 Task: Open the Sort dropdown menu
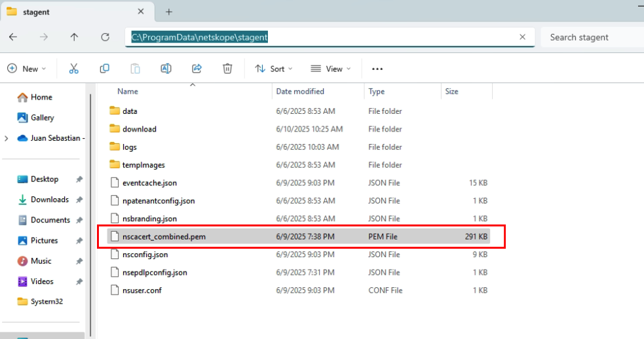click(x=274, y=69)
